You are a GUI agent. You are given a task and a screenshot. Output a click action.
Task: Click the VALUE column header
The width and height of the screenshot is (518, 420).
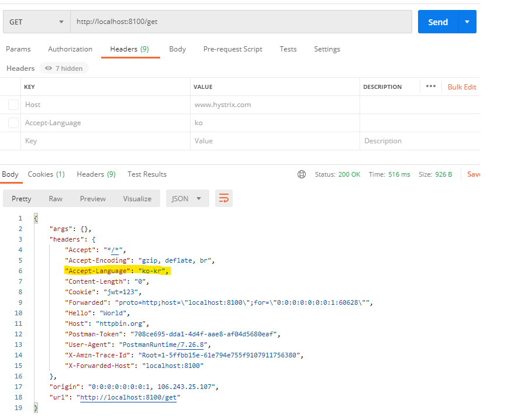pos(203,87)
